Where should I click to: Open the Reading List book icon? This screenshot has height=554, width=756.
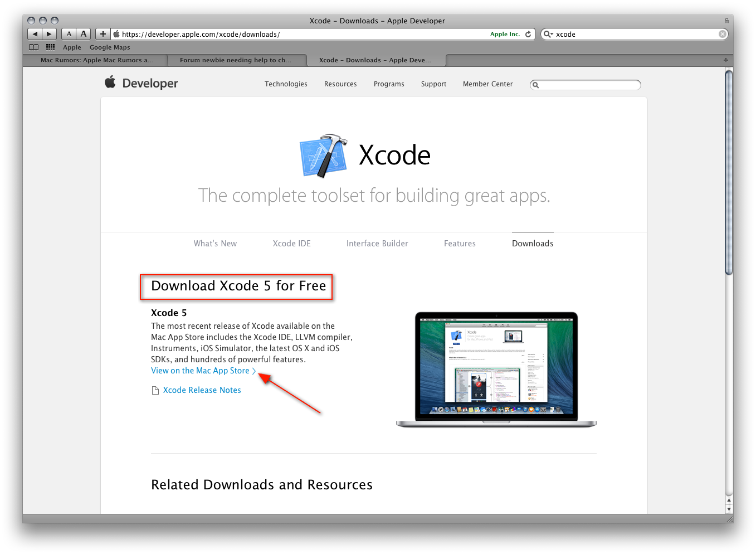point(34,47)
